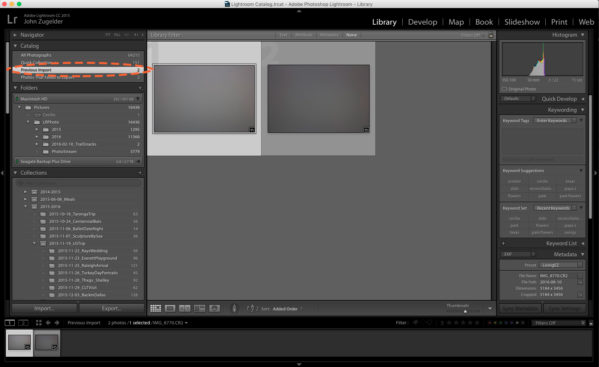Open the Map module
The height and width of the screenshot is (367, 599).
[456, 22]
